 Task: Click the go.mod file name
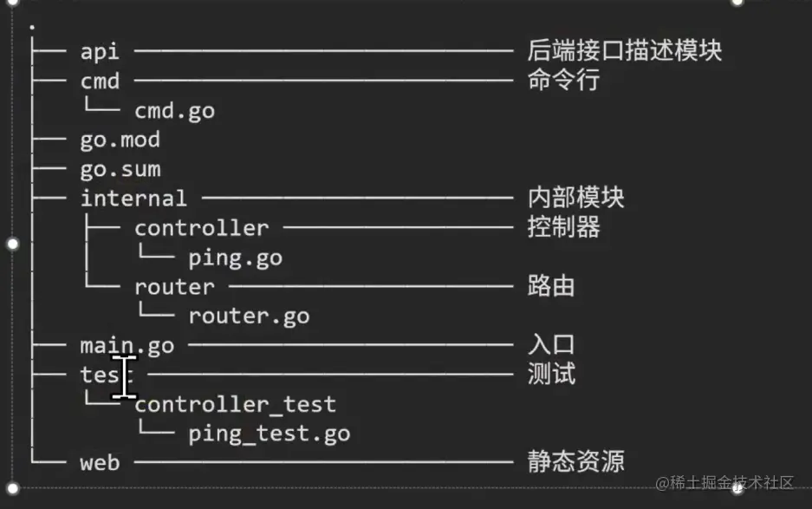(120, 140)
